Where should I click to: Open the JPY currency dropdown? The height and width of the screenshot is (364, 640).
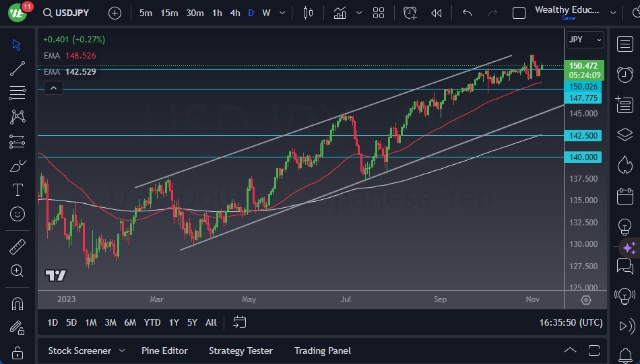click(585, 40)
